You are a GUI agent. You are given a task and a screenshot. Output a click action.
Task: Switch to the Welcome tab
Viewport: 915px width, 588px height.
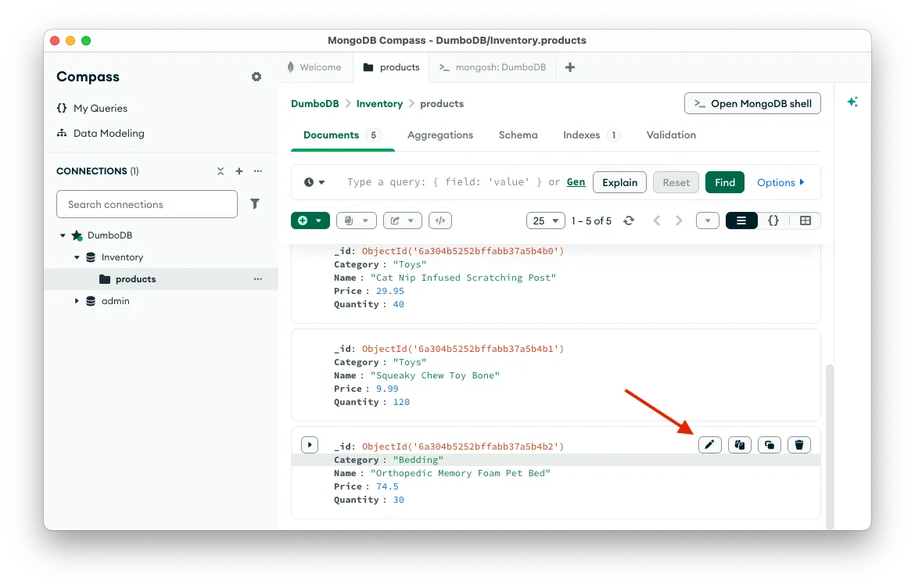[x=314, y=67]
